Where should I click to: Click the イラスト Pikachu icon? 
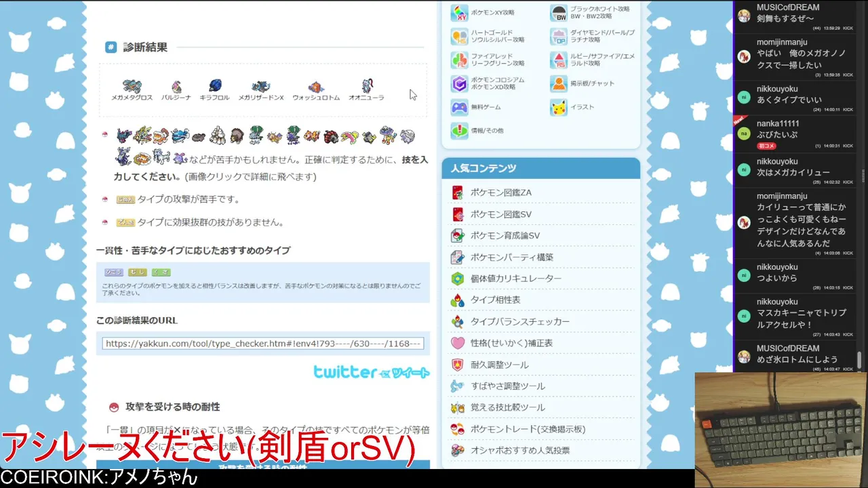pyautogui.click(x=559, y=108)
